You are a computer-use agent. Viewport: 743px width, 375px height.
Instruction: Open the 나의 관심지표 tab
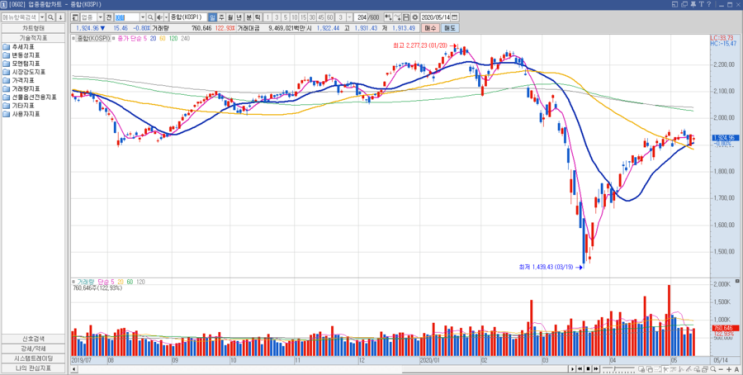[x=33, y=368]
